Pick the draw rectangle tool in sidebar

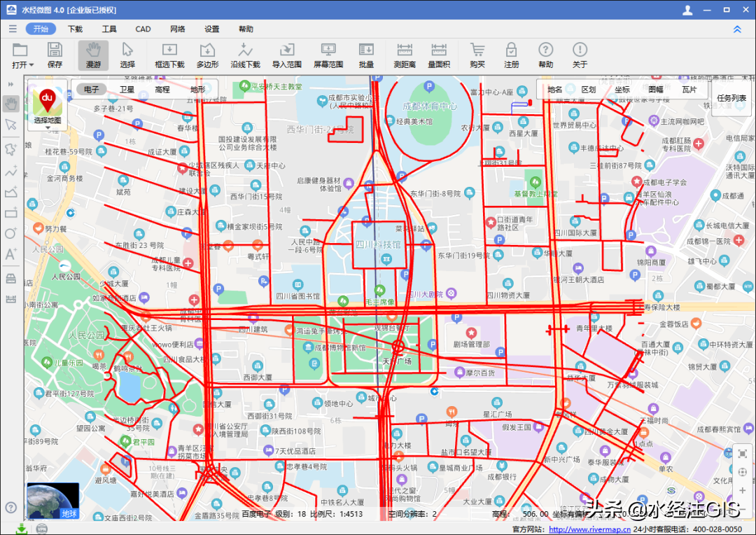10,213
